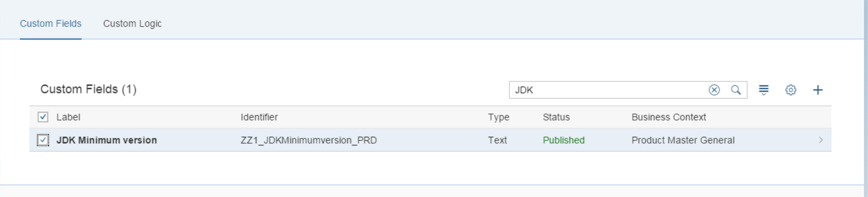The width and height of the screenshot is (868, 197).
Task: Click the Type column header
Action: coord(498,117)
